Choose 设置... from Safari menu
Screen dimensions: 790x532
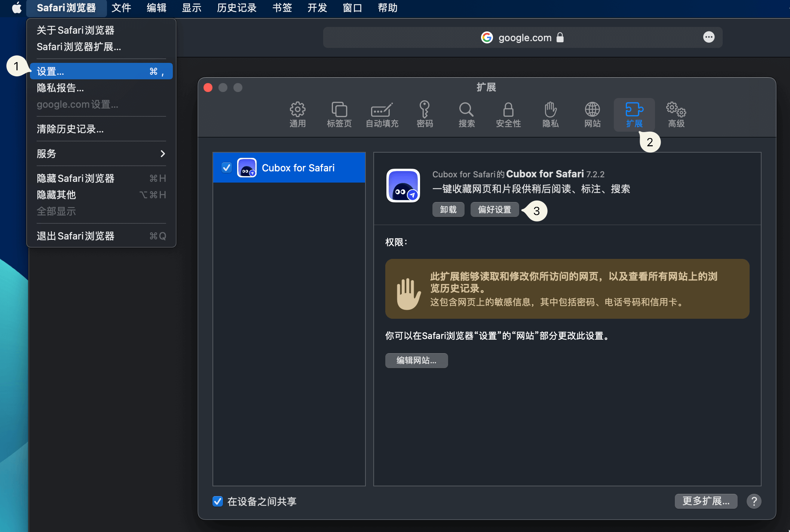click(x=101, y=71)
